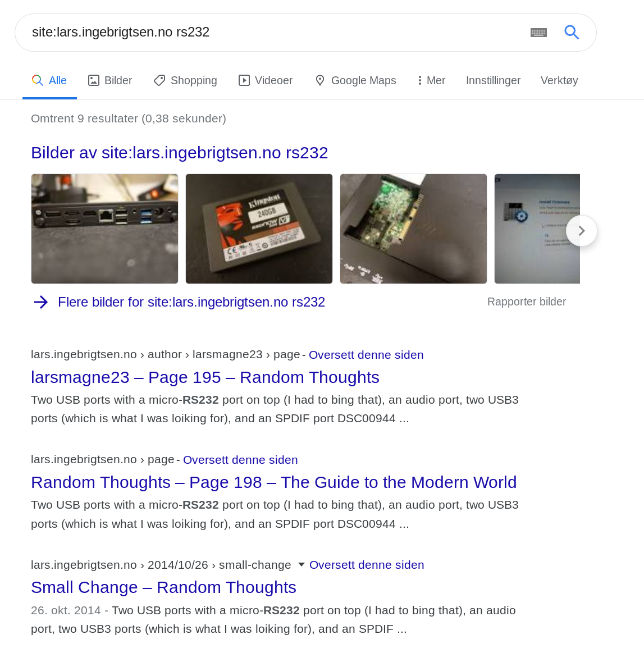Advance the image carousel with the next arrow
644x653 pixels.
click(x=582, y=231)
